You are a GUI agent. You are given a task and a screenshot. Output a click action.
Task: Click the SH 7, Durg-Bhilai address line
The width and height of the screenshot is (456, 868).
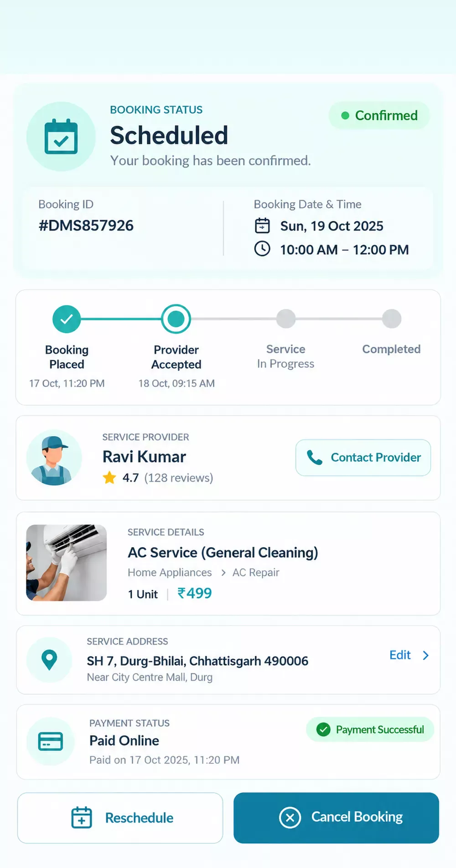pos(197,661)
